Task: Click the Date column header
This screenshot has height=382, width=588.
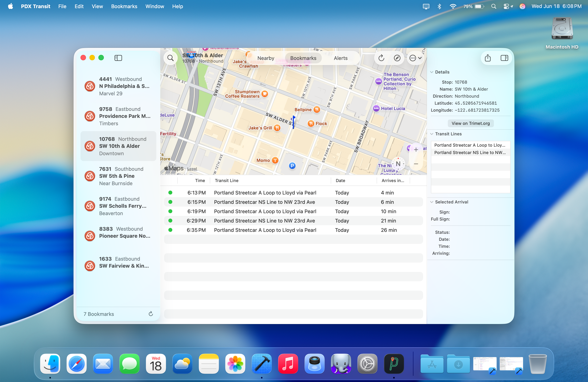Action: pos(354,181)
